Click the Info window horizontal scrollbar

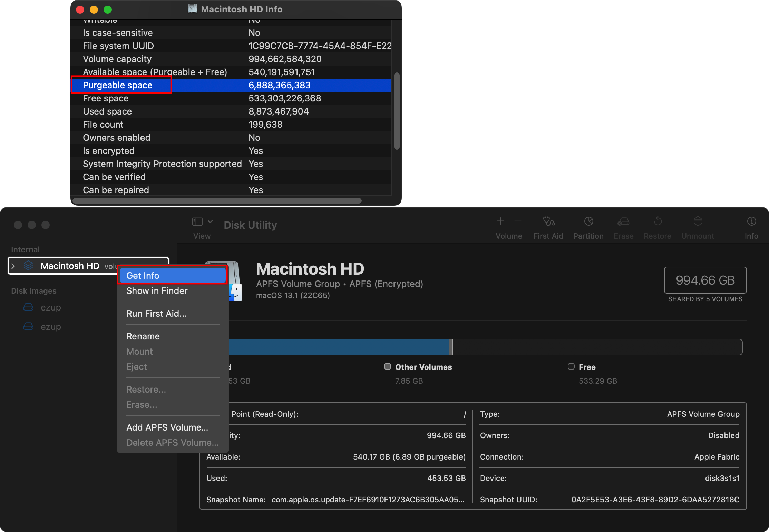point(217,201)
